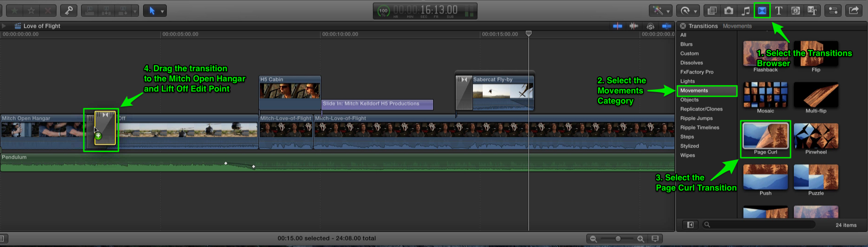Close the Transitions browser with X button
Screen dimensions: 868x247
pos(683,26)
